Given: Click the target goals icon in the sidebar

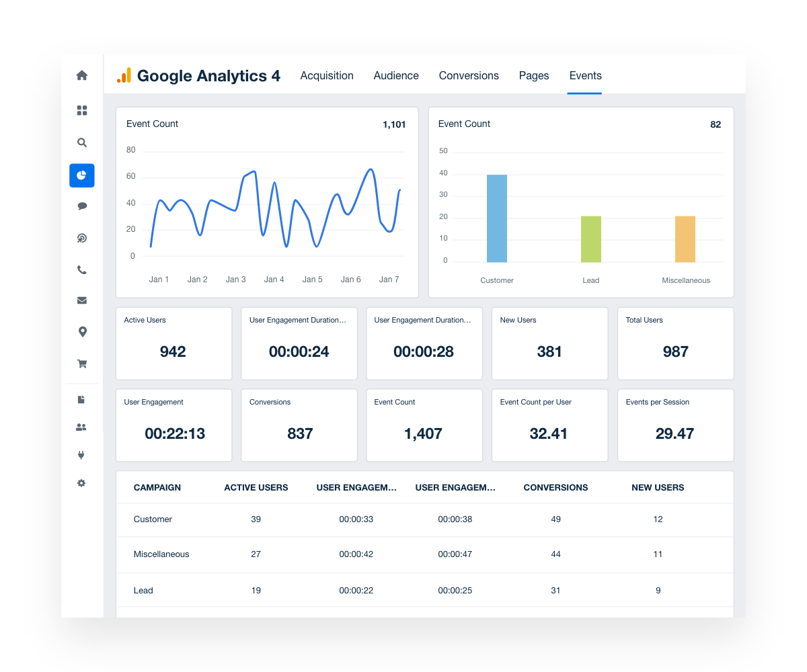Looking at the screenshot, I should 81,238.
